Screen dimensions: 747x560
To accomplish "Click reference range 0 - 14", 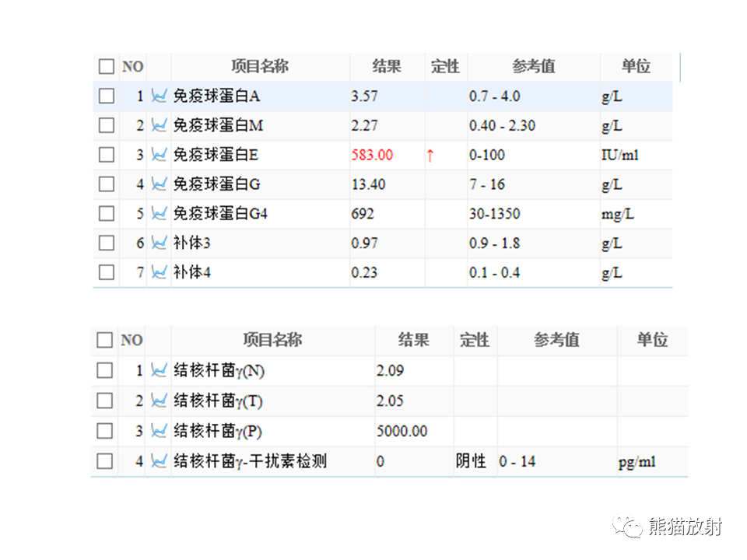I will (x=517, y=461).
